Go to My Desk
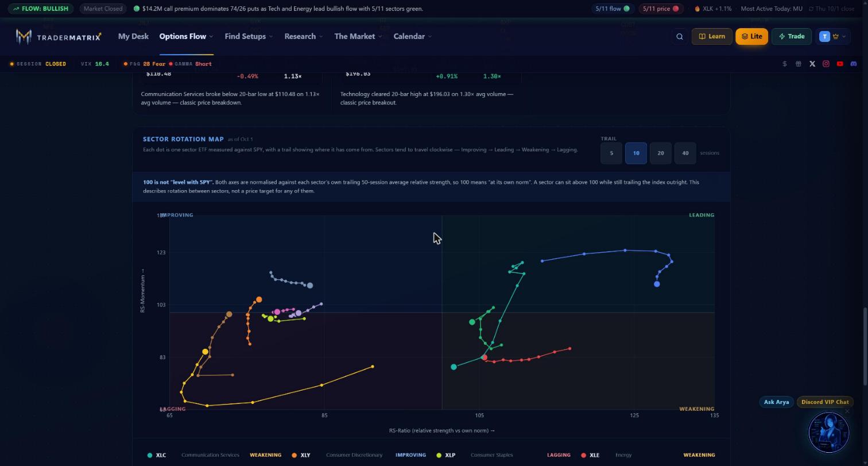 pos(133,36)
